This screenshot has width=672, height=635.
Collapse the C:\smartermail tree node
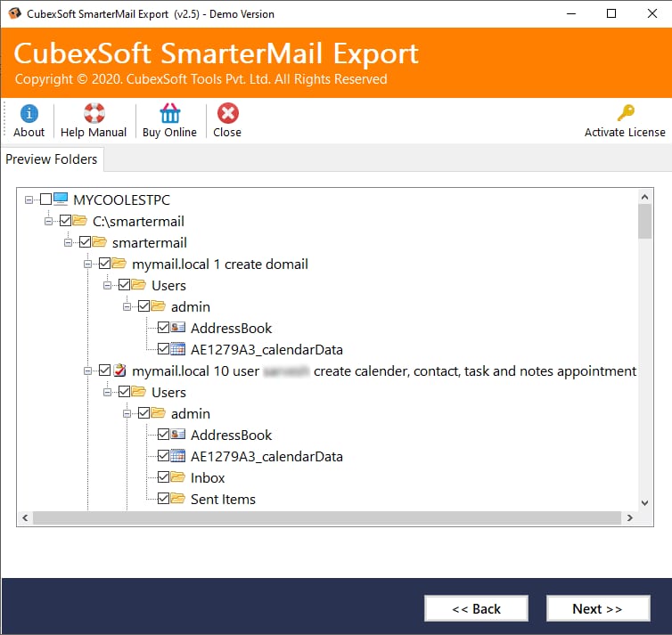(48, 222)
